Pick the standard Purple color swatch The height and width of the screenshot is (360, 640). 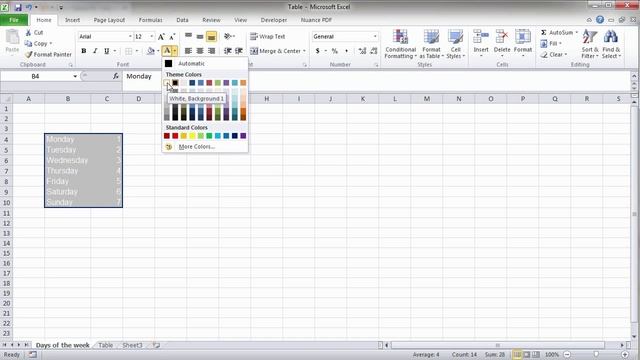click(243, 136)
